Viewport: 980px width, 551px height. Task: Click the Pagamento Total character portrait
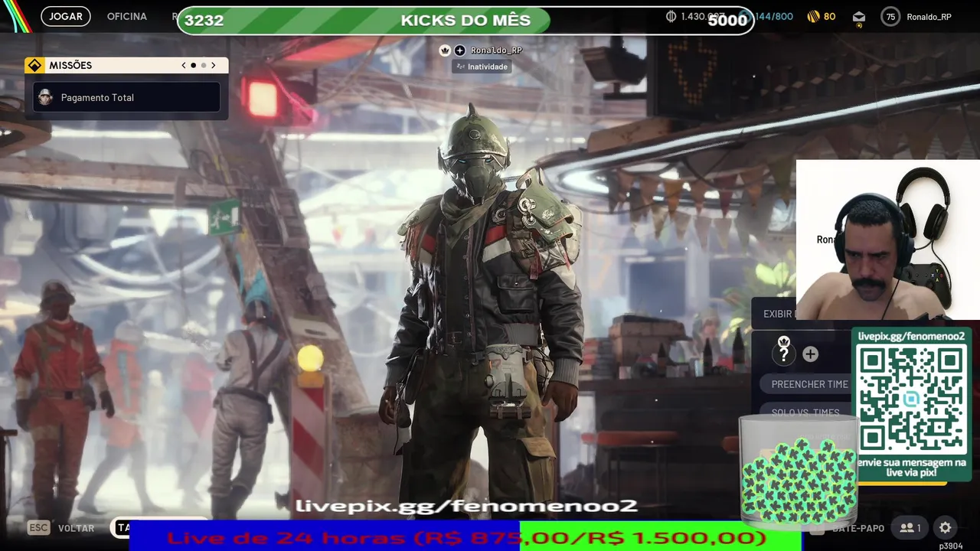click(x=46, y=97)
